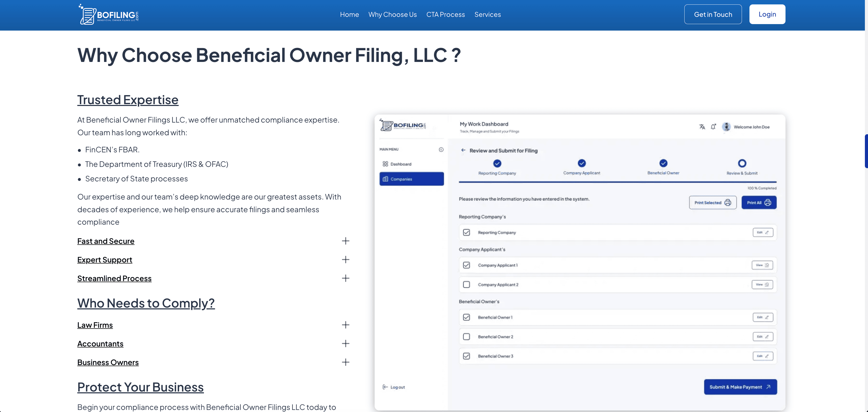Screen dimensions: 868x412
Task: Open the Services navigation item
Action: [x=487, y=15]
